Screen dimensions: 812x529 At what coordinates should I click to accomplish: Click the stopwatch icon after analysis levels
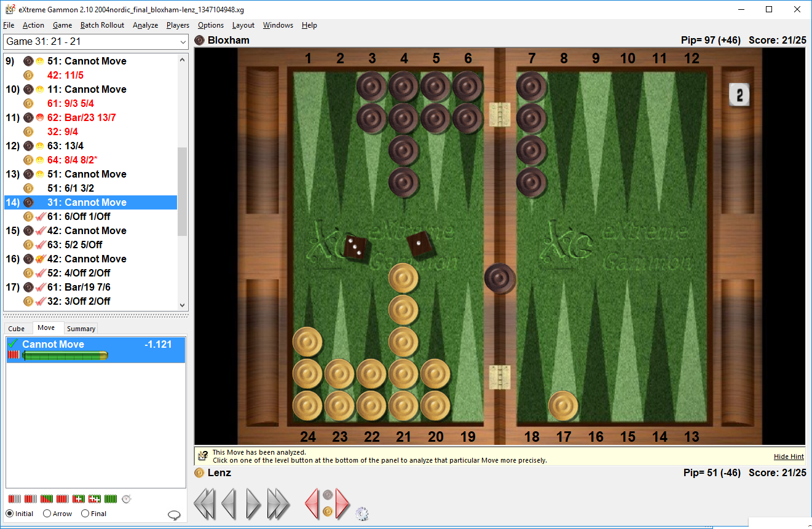click(127, 499)
